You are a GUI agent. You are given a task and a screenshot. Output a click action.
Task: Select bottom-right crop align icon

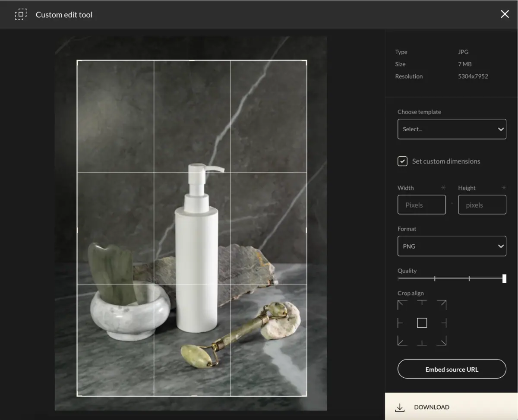(441, 341)
